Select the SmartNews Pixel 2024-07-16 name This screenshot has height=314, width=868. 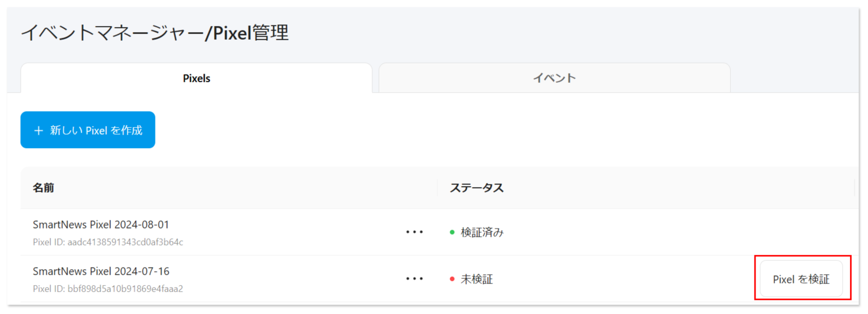coord(101,271)
